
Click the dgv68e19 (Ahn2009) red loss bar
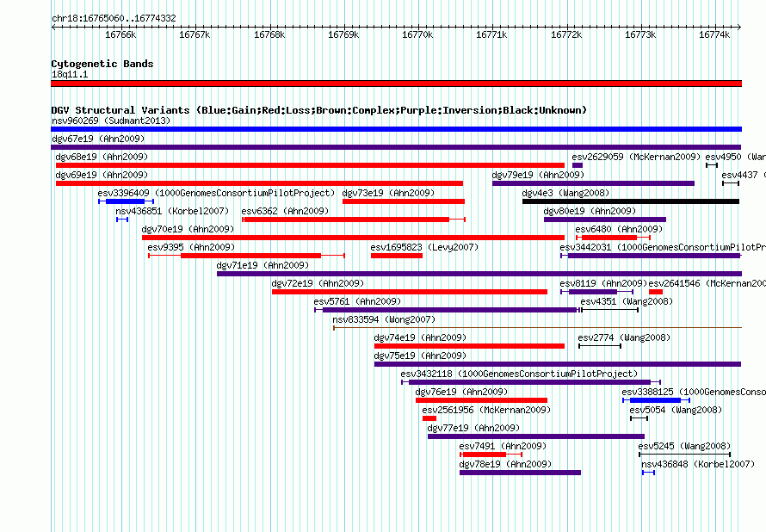(310, 165)
